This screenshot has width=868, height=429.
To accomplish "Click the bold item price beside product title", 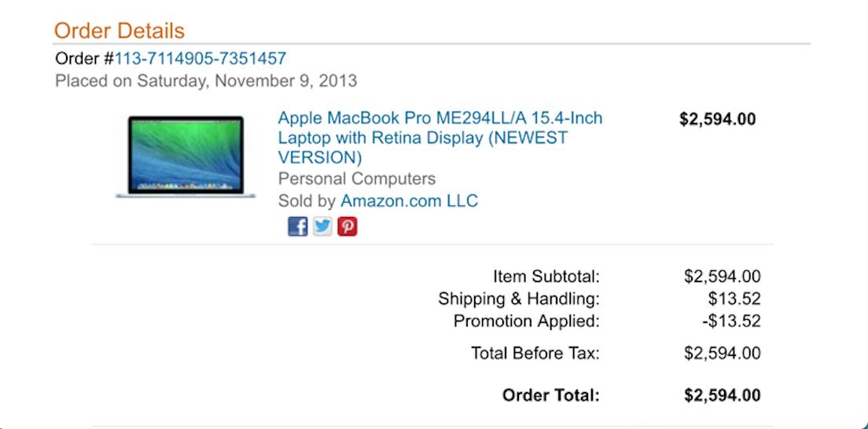I will 717,119.
